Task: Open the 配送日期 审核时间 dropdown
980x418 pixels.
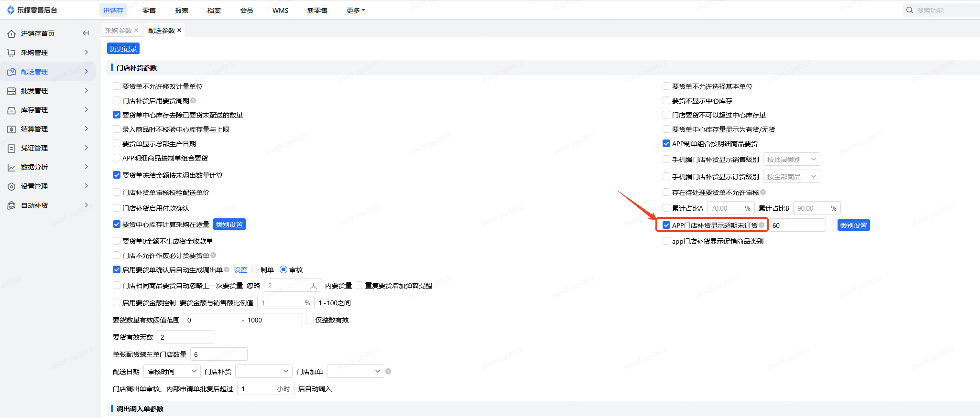Action: (x=172, y=371)
